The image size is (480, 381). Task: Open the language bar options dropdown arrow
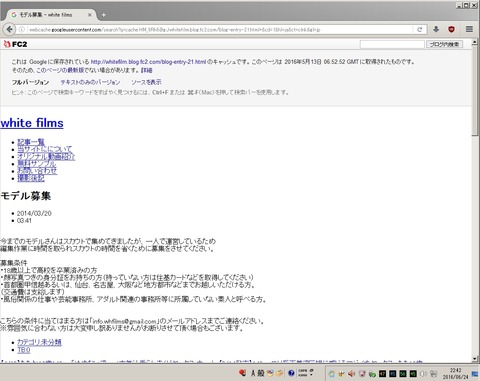coord(312,375)
